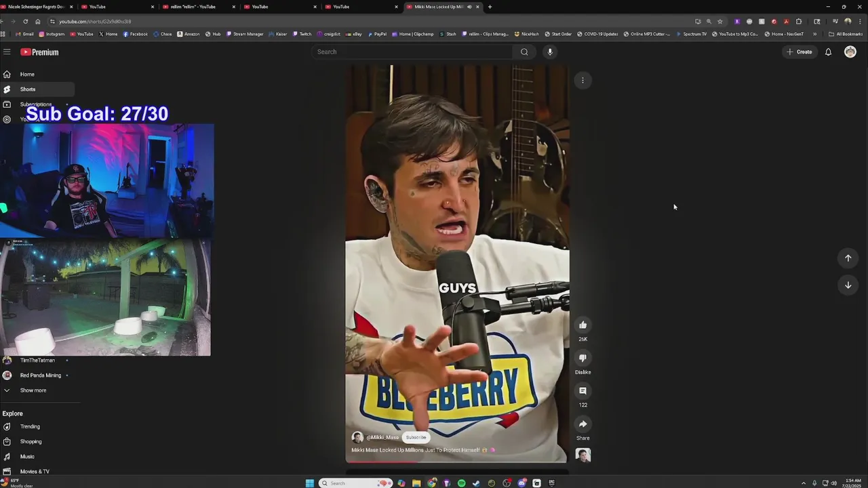Go to previous Short with up arrow
The width and height of the screenshot is (868, 488).
(x=848, y=258)
